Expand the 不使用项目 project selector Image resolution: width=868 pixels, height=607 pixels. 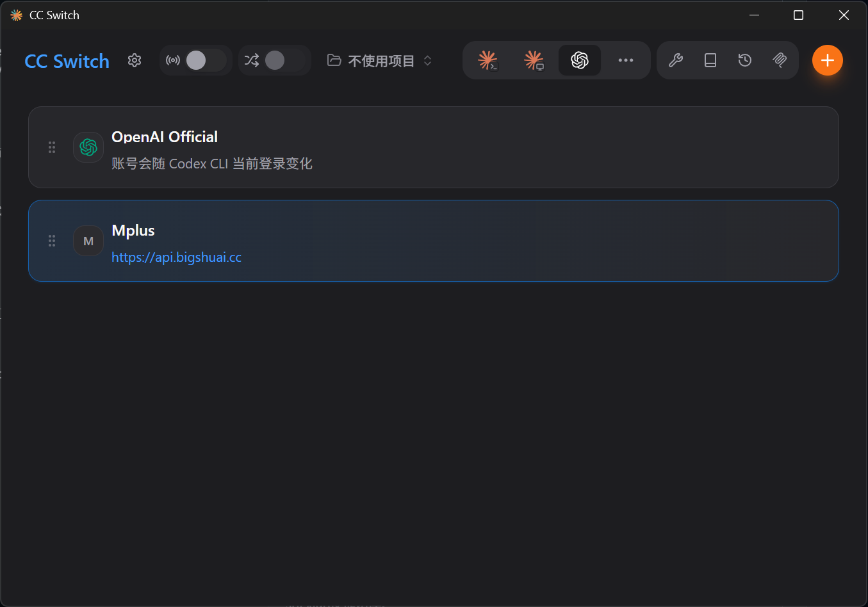380,61
